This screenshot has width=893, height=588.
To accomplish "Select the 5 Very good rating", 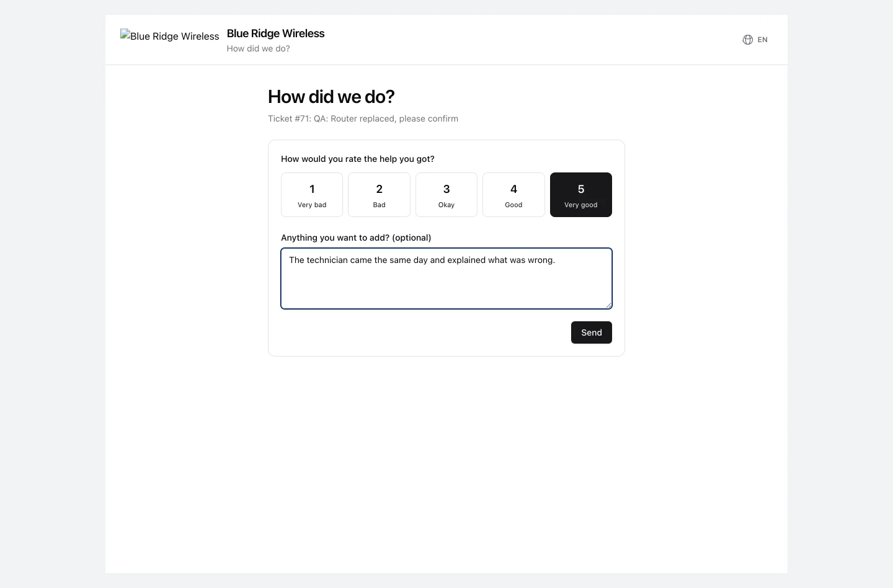I will pos(581,195).
